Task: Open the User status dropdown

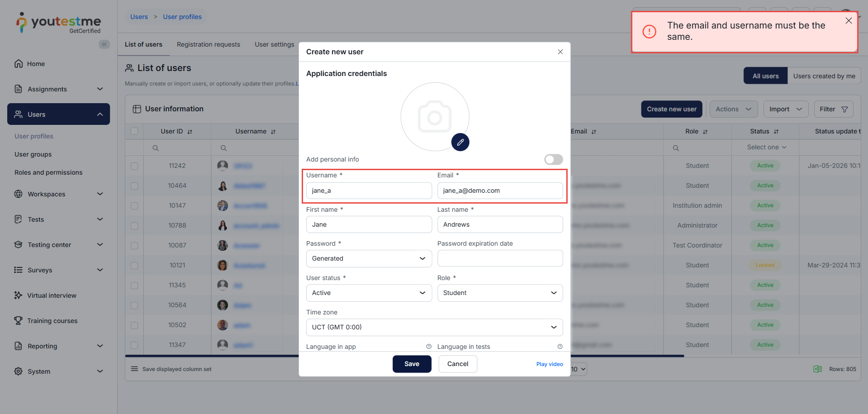Action: (x=369, y=293)
